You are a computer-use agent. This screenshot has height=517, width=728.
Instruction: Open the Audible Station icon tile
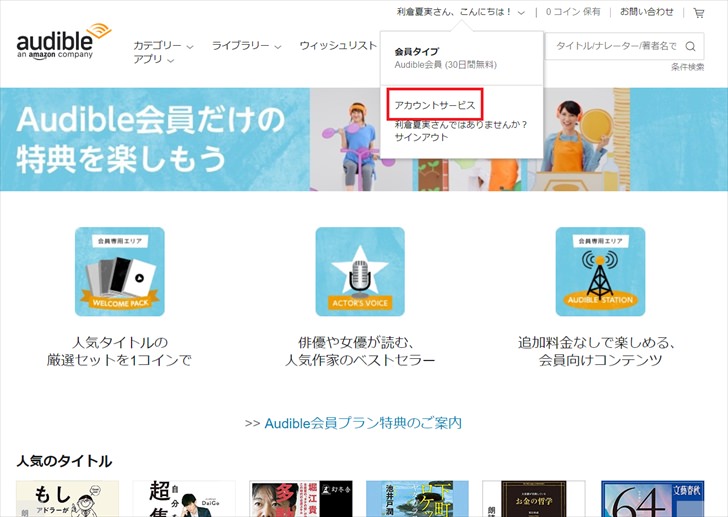(x=600, y=271)
